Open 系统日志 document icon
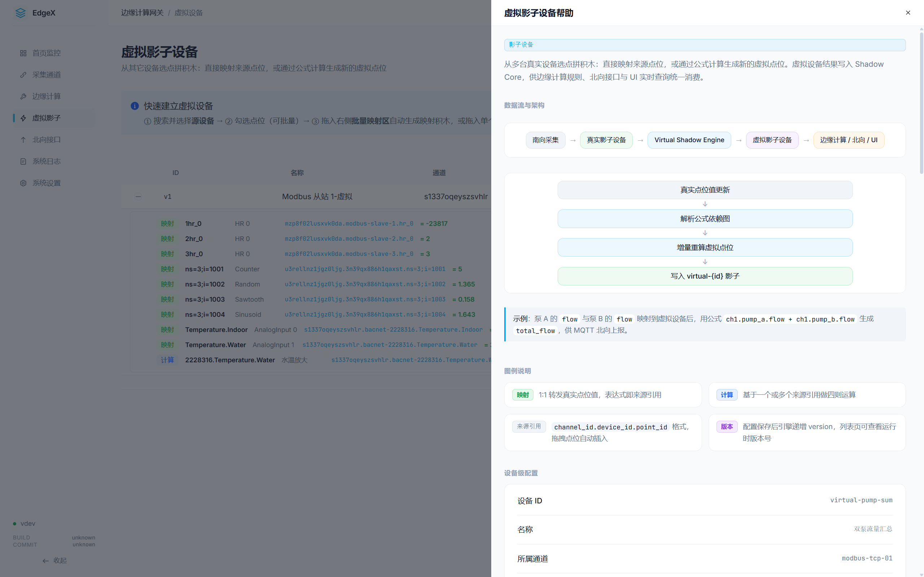Screen dimensions: 924x577 pos(23,161)
